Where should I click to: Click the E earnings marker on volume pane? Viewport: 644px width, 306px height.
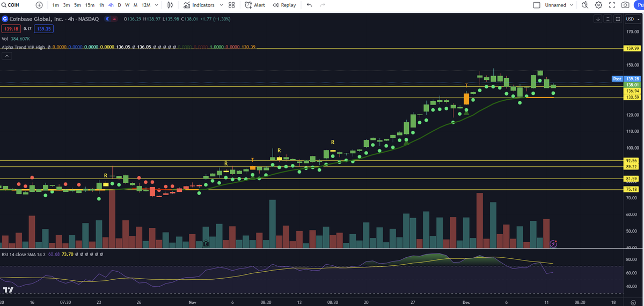206,243
